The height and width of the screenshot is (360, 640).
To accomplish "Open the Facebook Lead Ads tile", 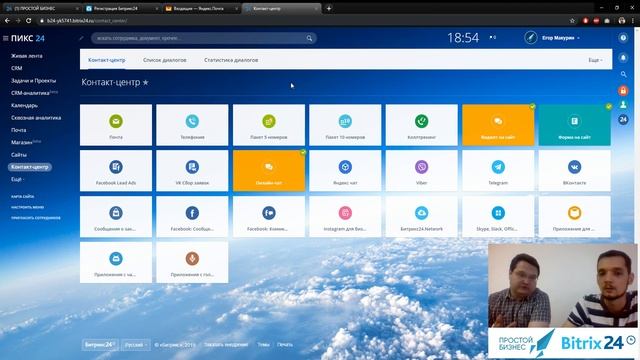I will 116,171.
